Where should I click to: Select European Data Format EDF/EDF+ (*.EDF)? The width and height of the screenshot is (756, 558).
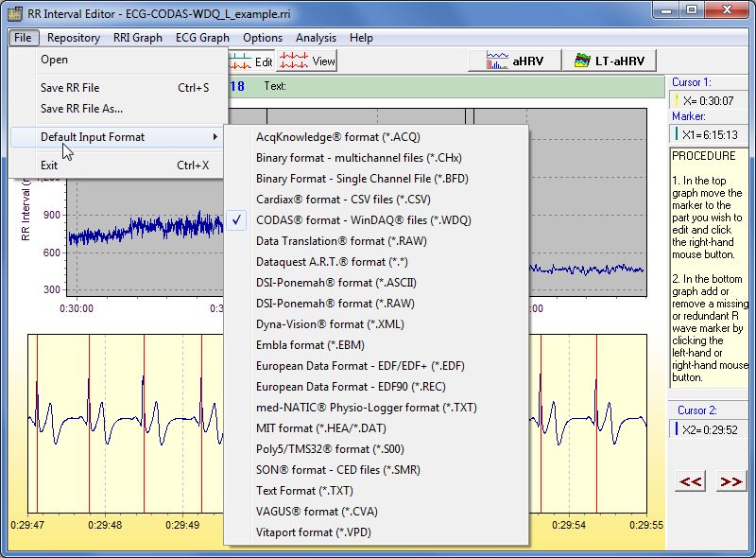point(360,366)
